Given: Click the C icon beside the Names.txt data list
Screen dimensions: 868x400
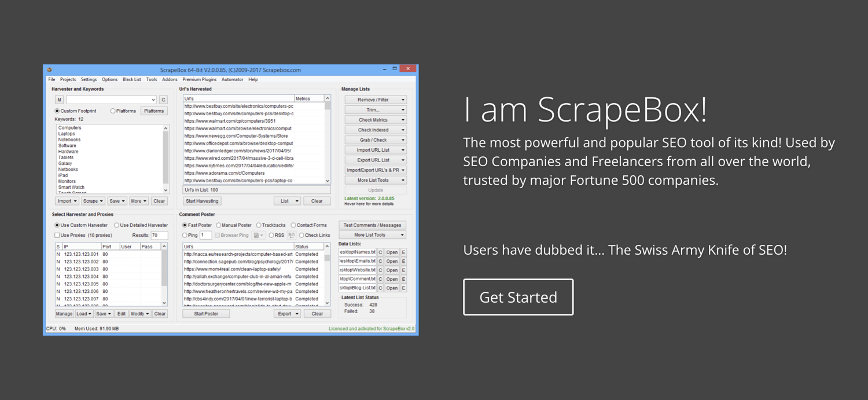Looking at the screenshot, I should click(380, 252).
